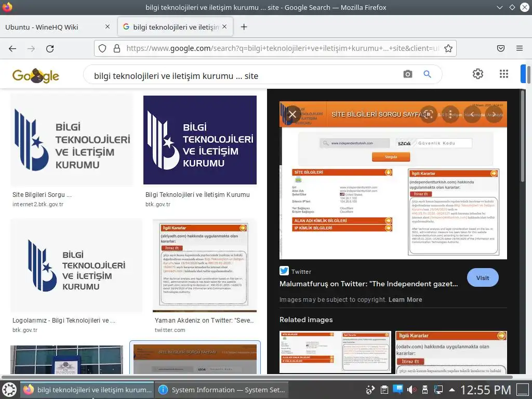Go forward to the next page
The height and width of the screenshot is (399, 532).
31,48
